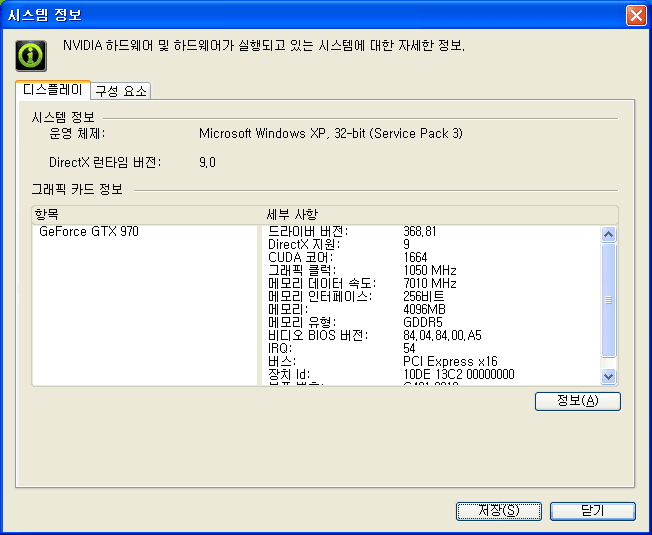Click the 항목 column header

point(145,215)
